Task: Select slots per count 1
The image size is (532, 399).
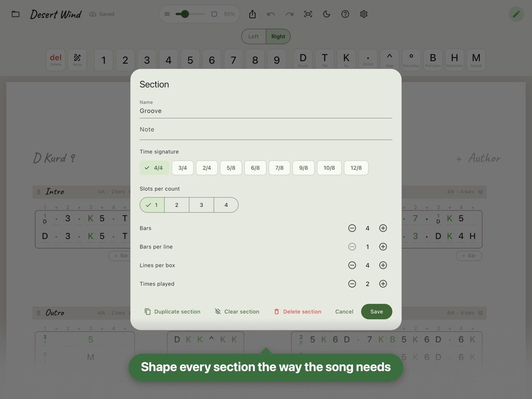Action: 152,205
